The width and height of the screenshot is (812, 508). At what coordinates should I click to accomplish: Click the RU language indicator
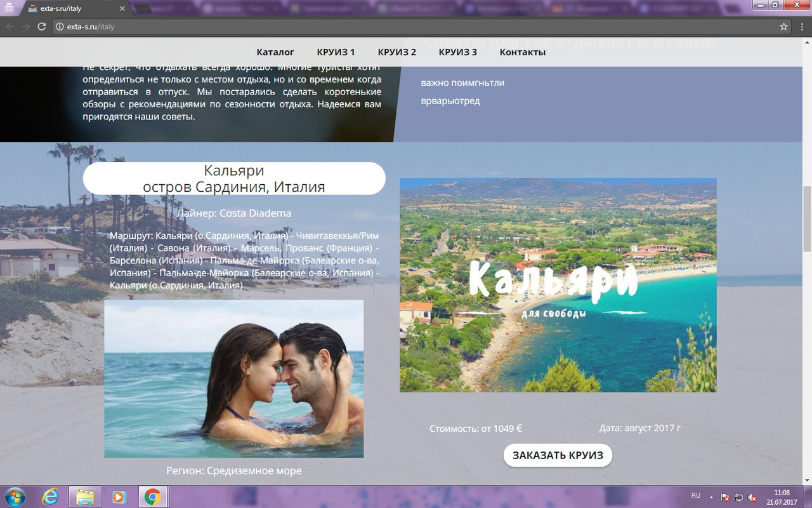click(695, 495)
